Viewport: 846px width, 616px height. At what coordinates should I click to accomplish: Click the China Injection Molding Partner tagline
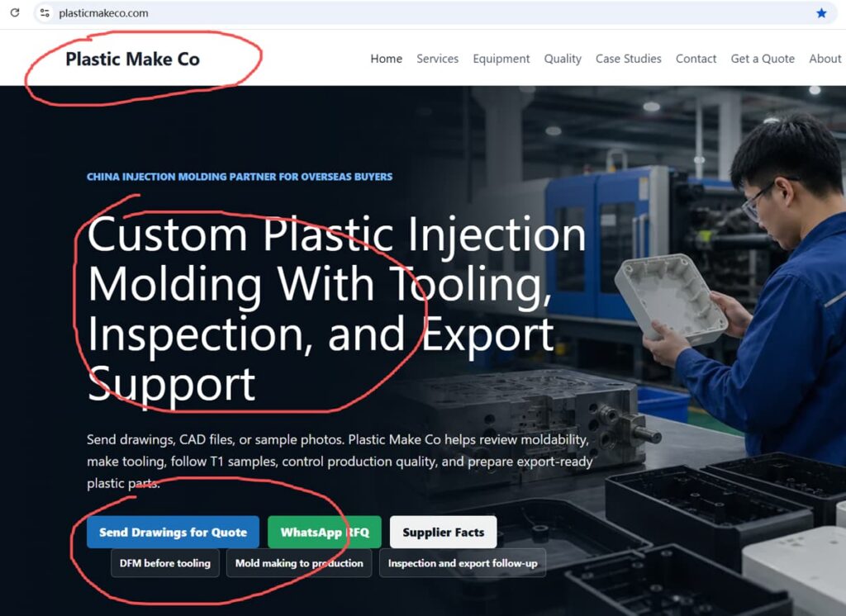coord(240,177)
